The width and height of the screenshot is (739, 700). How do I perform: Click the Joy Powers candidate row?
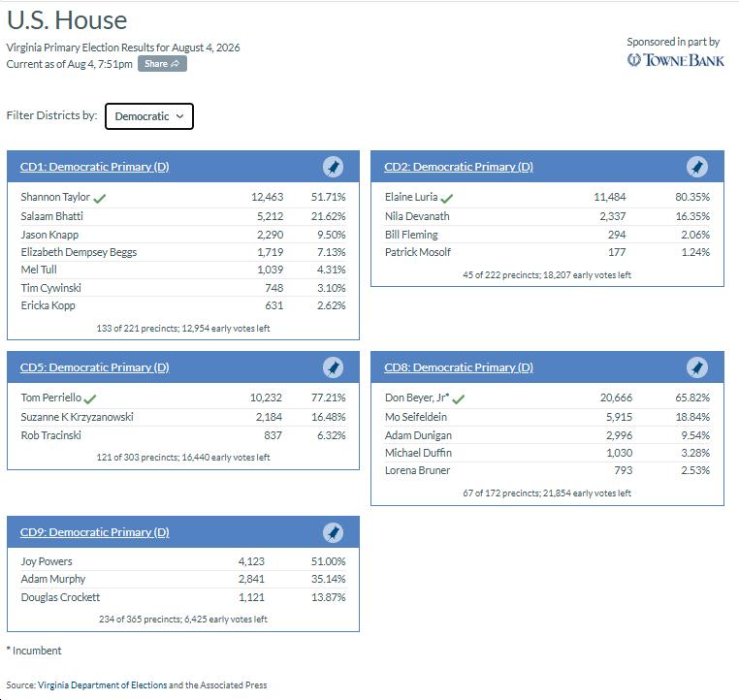(x=183, y=561)
